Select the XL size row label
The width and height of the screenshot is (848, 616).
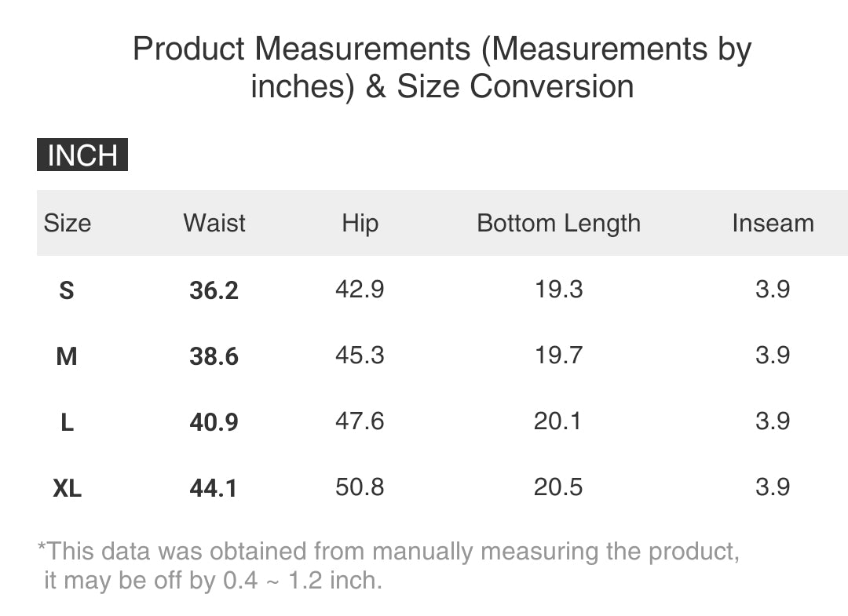point(67,489)
